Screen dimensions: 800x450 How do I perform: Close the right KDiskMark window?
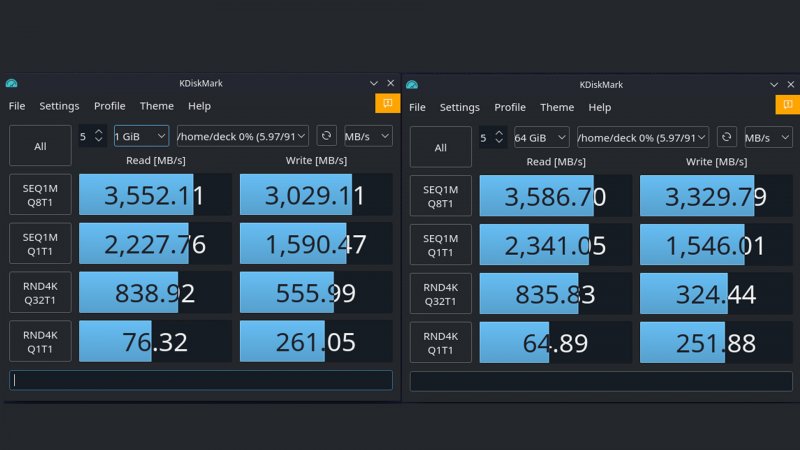tap(791, 84)
